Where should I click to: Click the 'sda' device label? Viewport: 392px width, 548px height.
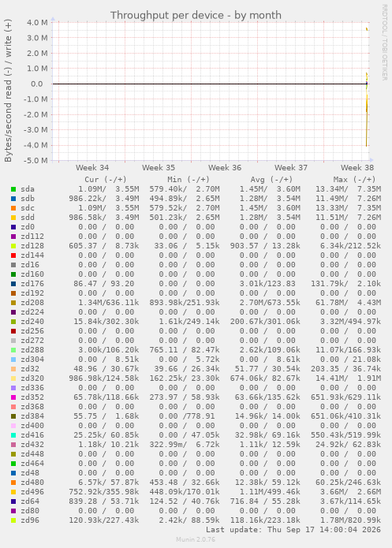[28, 189]
